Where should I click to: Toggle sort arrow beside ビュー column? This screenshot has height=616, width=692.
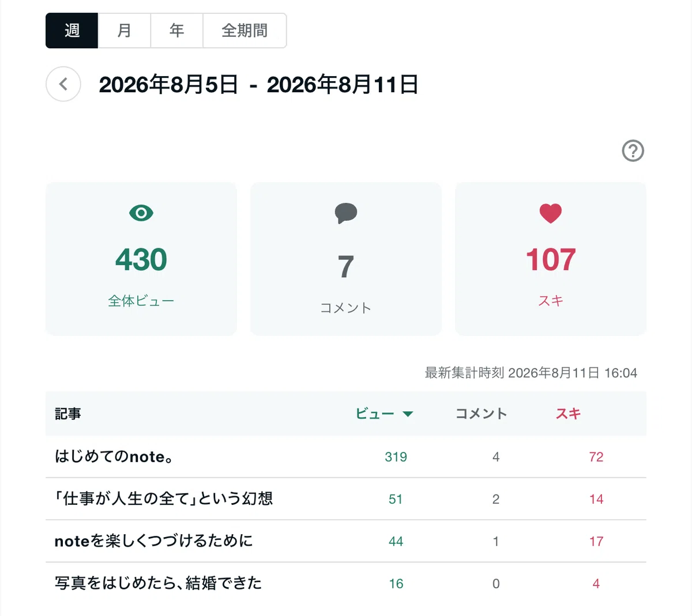(x=408, y=414)
